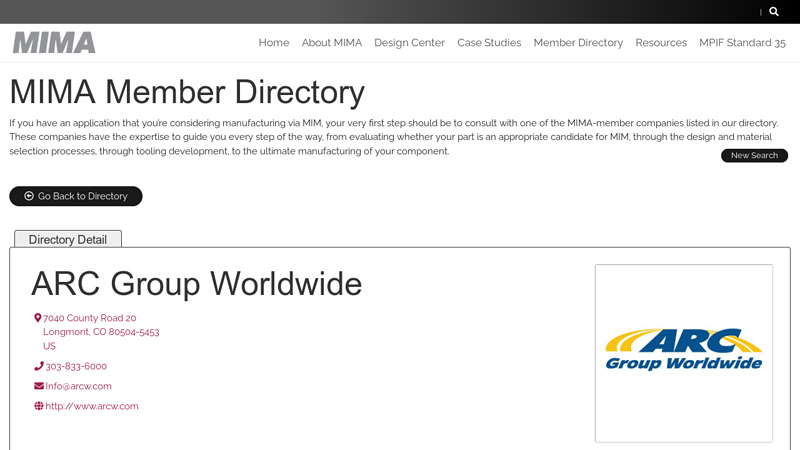Click the ARC Group Worldwide logo image
Viewport: 800px width, 450px height.
click(x=684, y=353)
